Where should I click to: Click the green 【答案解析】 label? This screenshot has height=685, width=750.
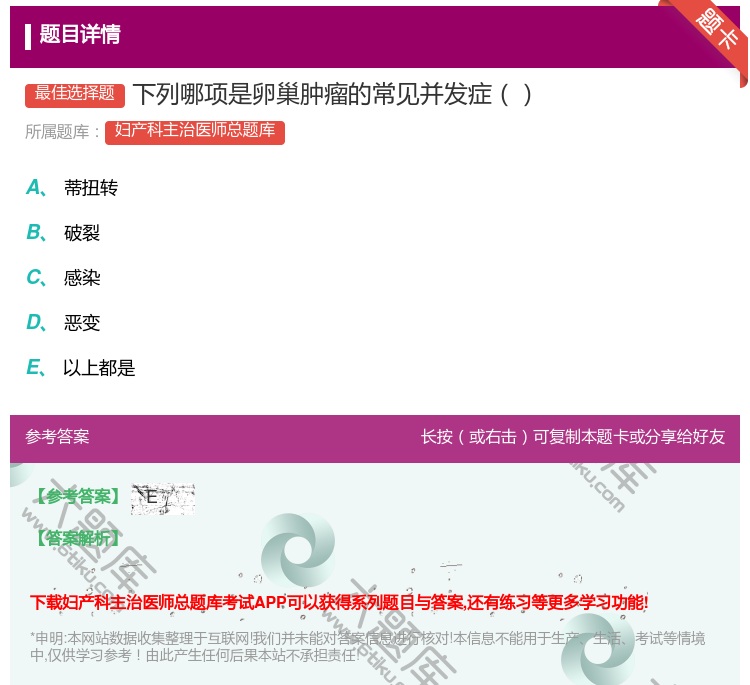tap(76, 538)
